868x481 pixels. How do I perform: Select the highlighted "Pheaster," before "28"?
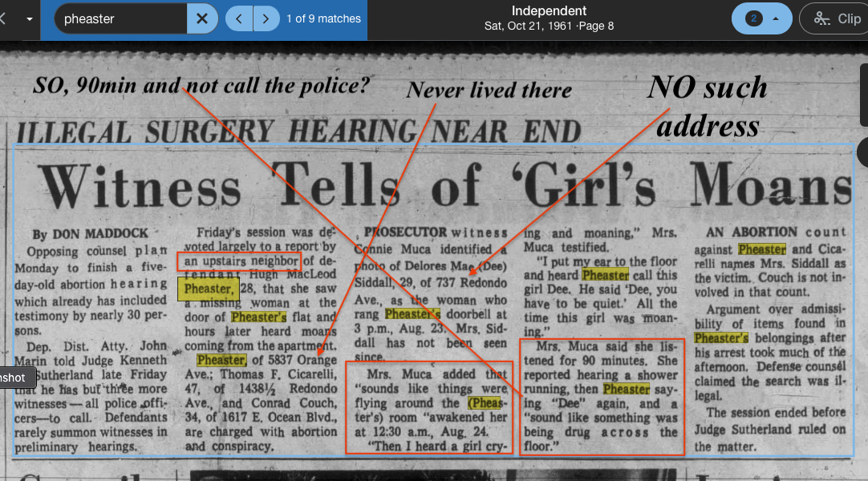coord(209,289)
